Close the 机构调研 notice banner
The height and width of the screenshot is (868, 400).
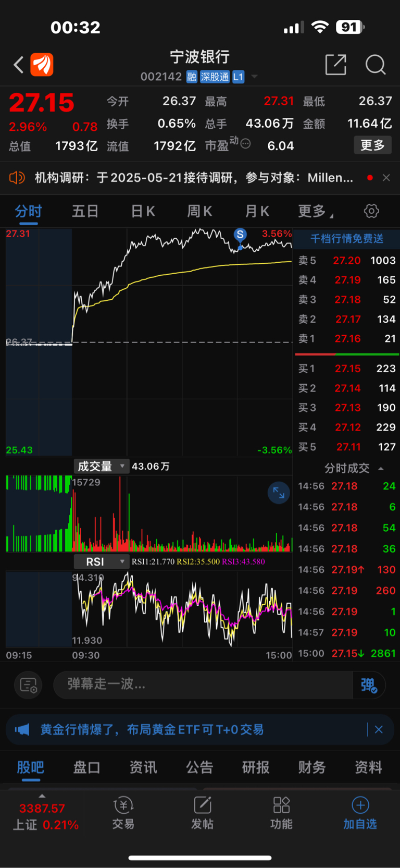tap(386, 178)
